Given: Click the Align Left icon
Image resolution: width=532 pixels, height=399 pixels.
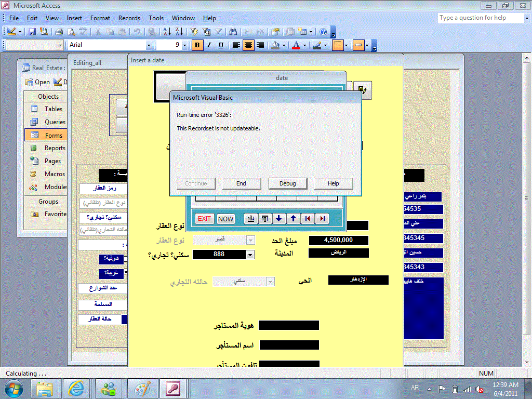Looking at the screenshot, I should pos(236,45).
